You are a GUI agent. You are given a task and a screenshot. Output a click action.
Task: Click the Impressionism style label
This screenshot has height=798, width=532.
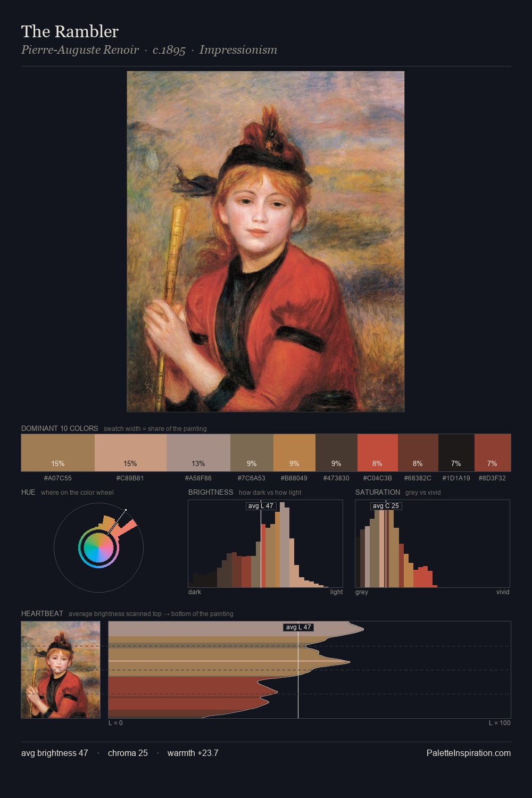coord(238,50)
